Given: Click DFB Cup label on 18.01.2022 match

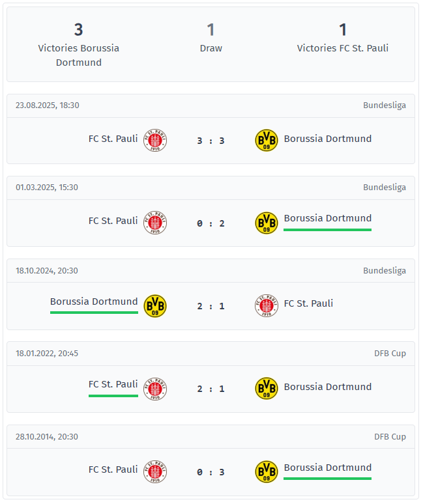Looking at the screenshot, I should (390, 353).
